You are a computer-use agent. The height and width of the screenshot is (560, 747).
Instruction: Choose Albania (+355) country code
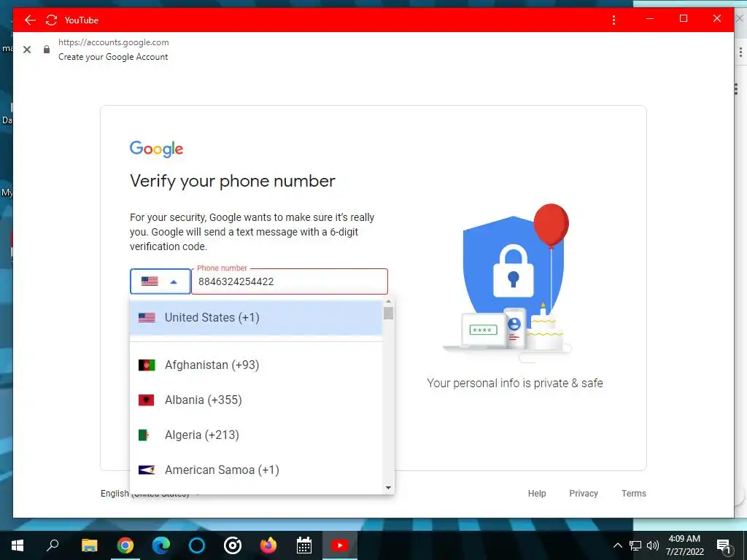tap(256, 400)
